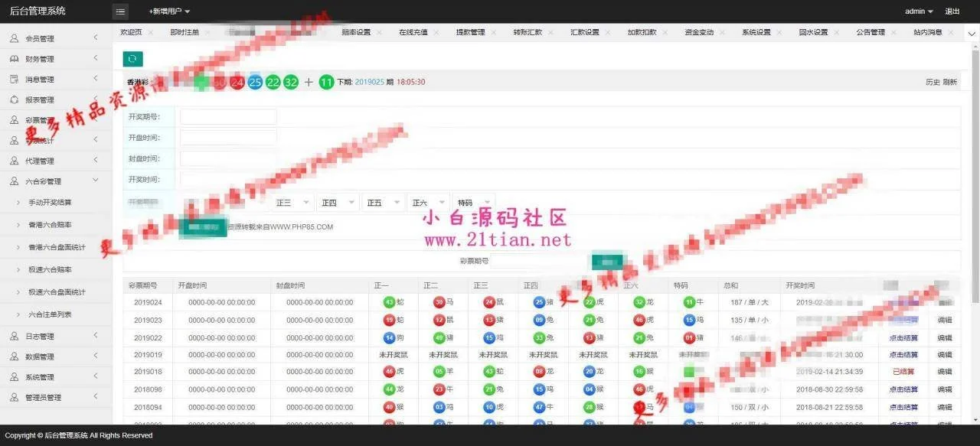Open the tab overflow chevron at far right
Screen dimensions: 980x446
(x=971, y=33)
